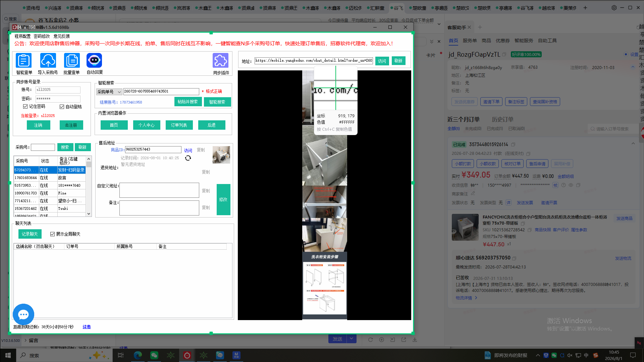Add a new shop tab in top tab bar
The image size is (644, 362).
585,8
